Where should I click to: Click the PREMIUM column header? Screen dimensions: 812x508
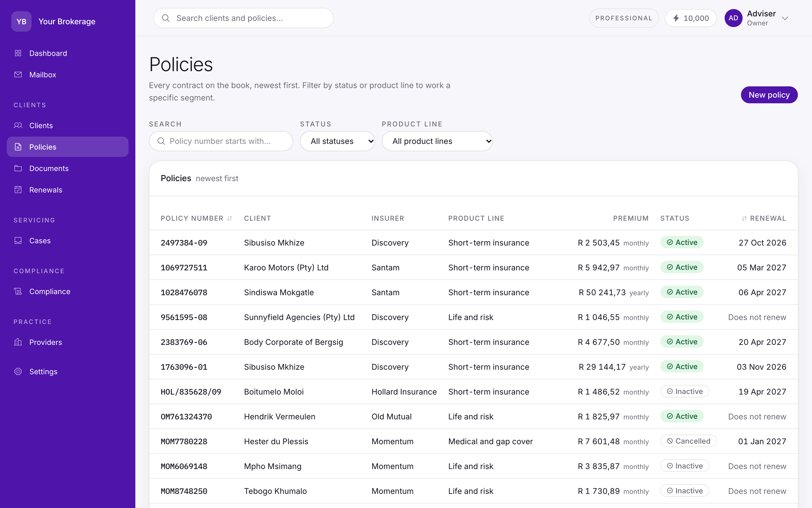tap(631, 218)
